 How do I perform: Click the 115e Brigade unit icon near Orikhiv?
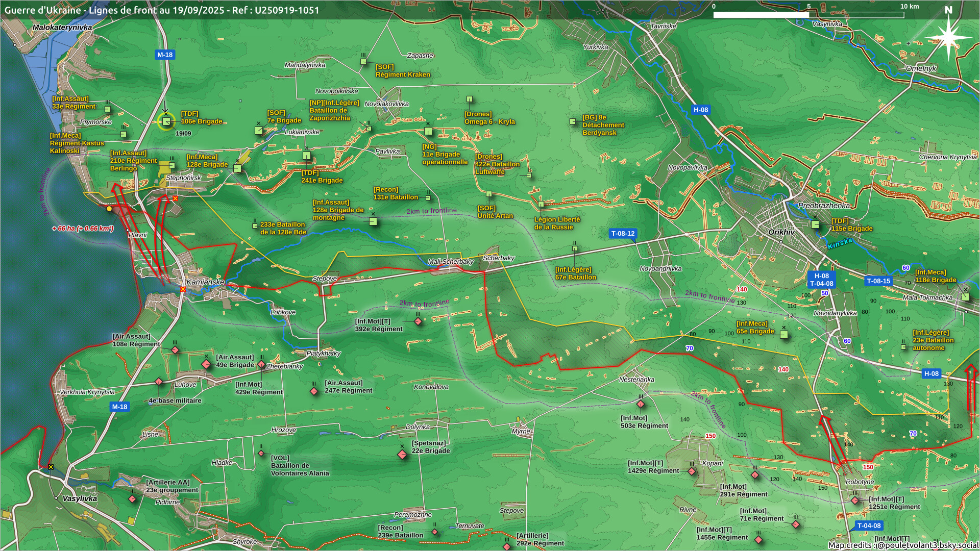815,224
